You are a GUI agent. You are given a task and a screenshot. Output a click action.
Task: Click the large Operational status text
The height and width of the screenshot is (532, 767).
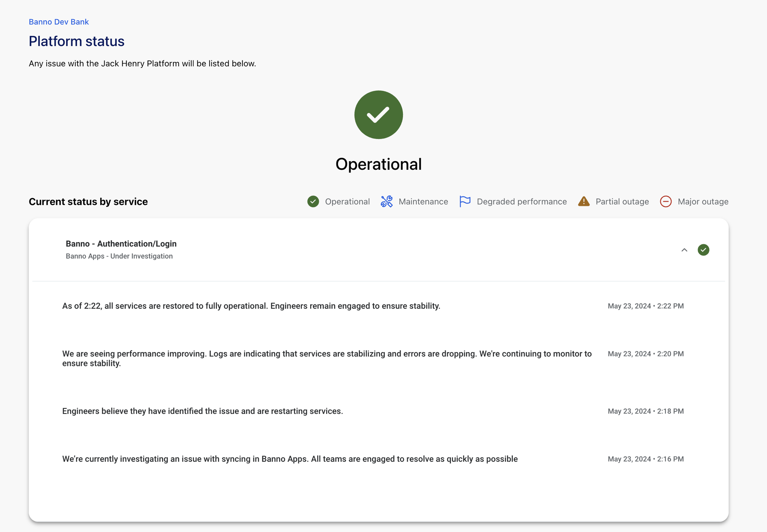pyautogui.click(x=378, y=164)
